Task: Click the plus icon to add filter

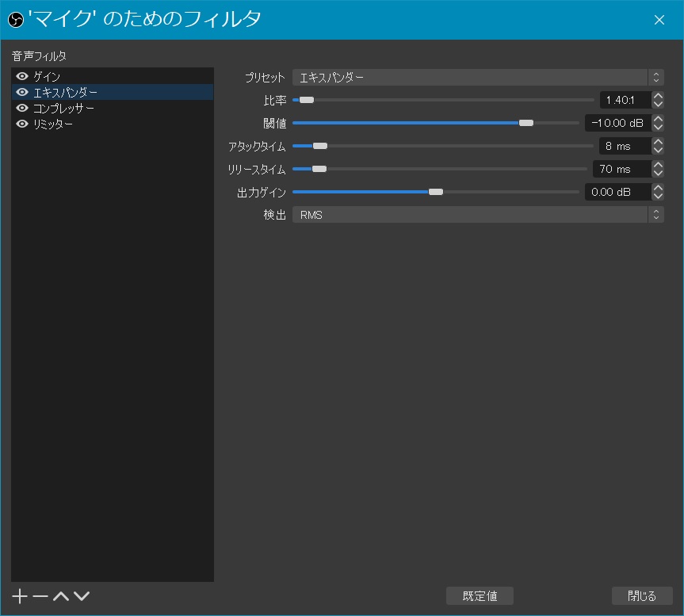Action: point(21,596)
